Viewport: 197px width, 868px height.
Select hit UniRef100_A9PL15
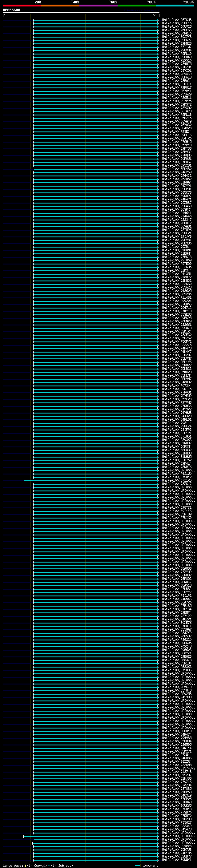click(176, 23)
